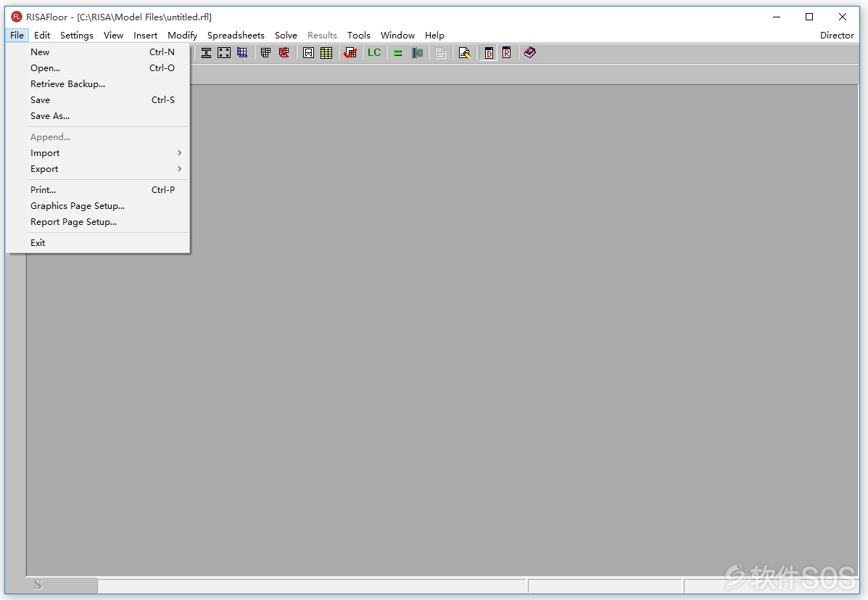The width and height of the screenshot is (868, 600).
Task: Click the green LC load combinations icon
Action: click(374, 53)
